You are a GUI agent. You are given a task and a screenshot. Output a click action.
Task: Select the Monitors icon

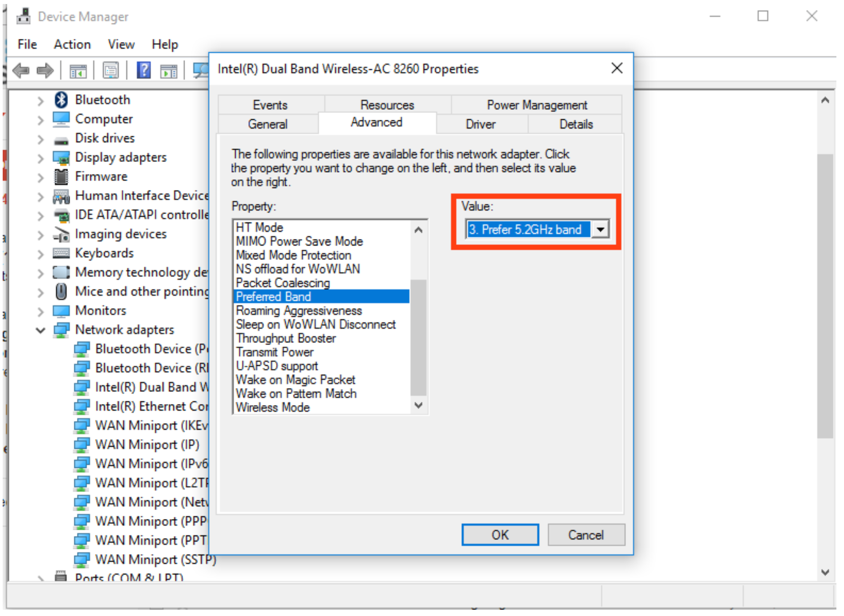coord(61,310)
